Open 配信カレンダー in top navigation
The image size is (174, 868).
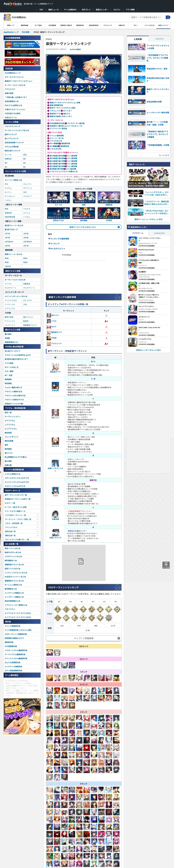(x=102, y=10)
